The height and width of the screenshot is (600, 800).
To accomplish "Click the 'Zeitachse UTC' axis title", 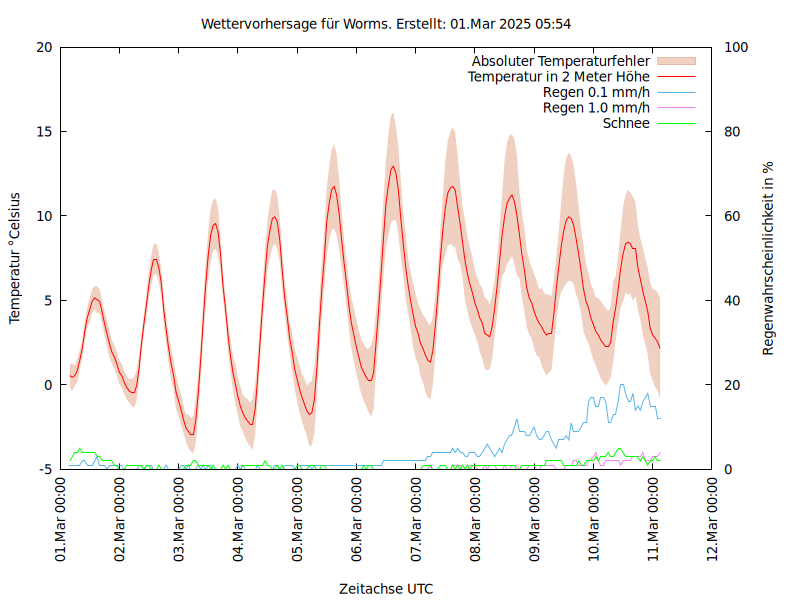I will click(386, 588).
